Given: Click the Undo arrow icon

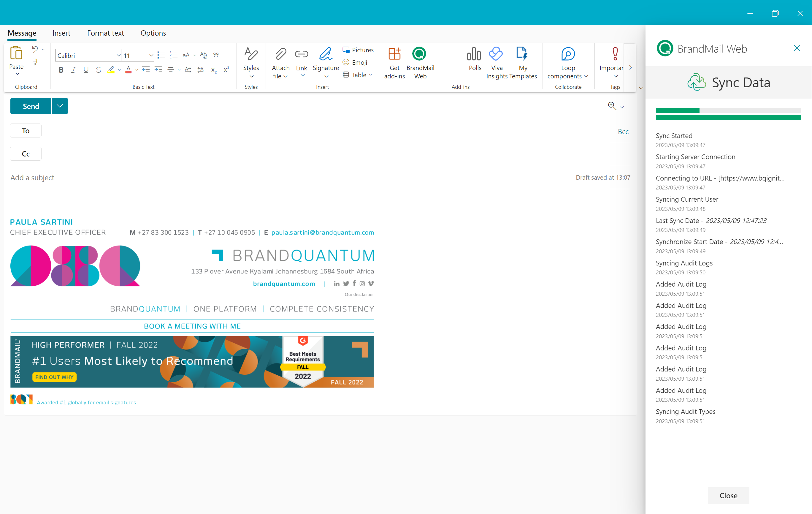Looking at the screenshot, I should click(x=35, y=49).
